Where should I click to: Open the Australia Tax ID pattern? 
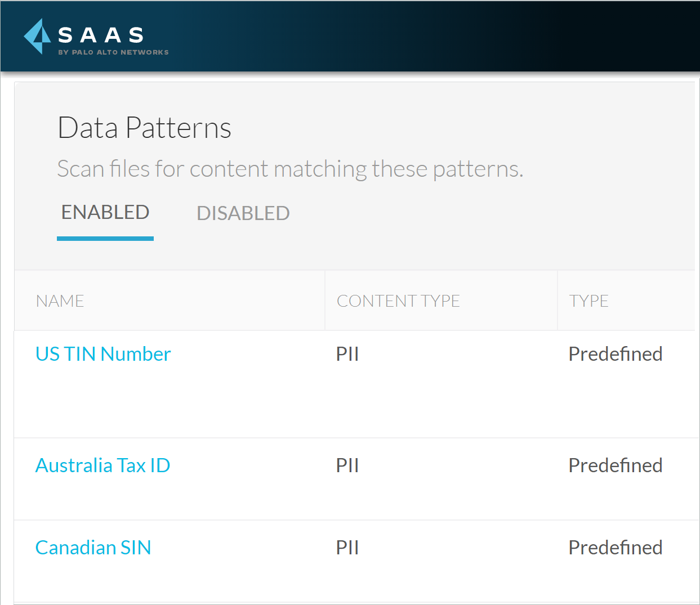click(x=102, y=465)
